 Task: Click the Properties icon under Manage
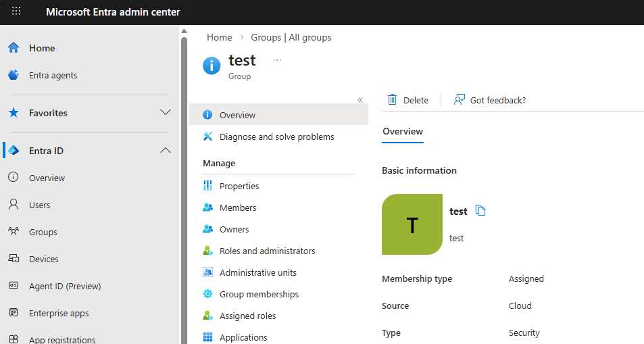click(208, 186)
